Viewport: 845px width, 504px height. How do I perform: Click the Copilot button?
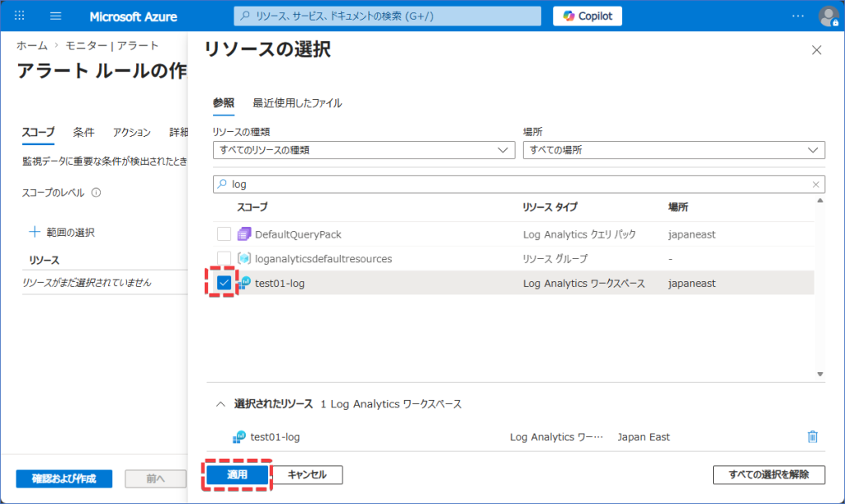[x=588, y=16]
